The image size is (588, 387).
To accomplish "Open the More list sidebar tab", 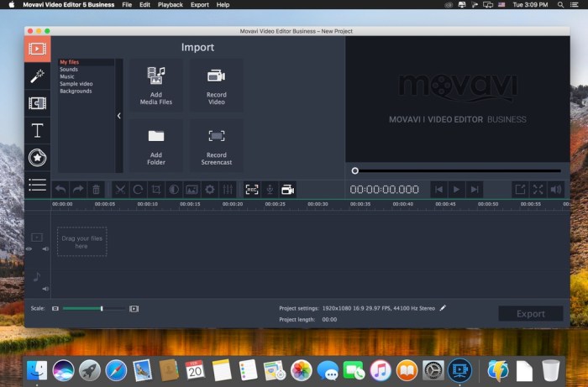I will [38, 185].
